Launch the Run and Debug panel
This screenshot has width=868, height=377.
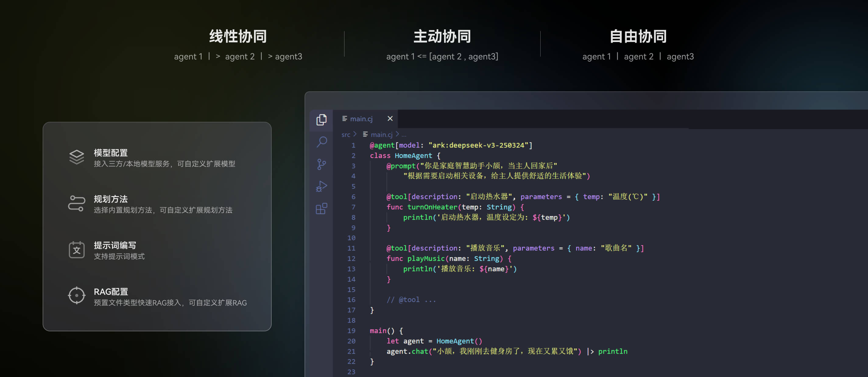(x=321, y=186)
